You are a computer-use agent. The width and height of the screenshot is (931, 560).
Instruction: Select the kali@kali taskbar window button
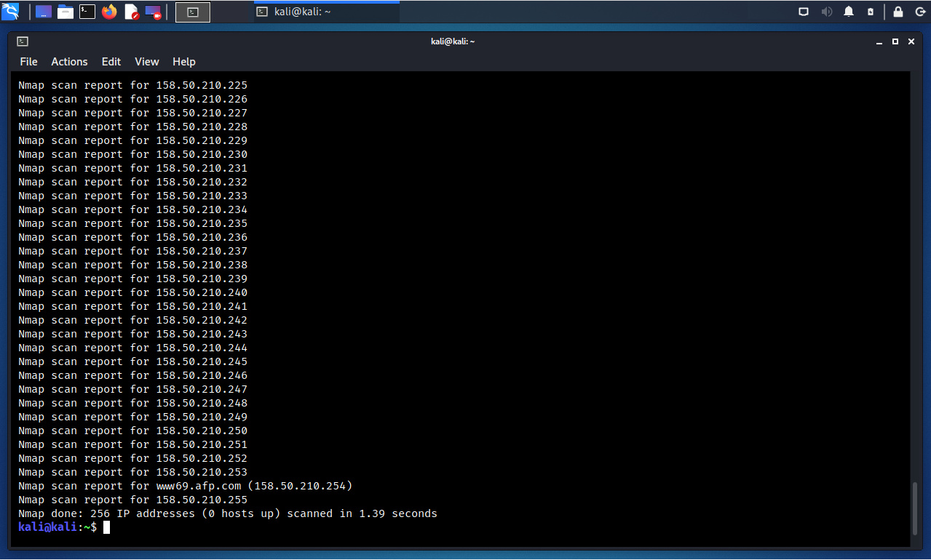[x=326, y=12]
